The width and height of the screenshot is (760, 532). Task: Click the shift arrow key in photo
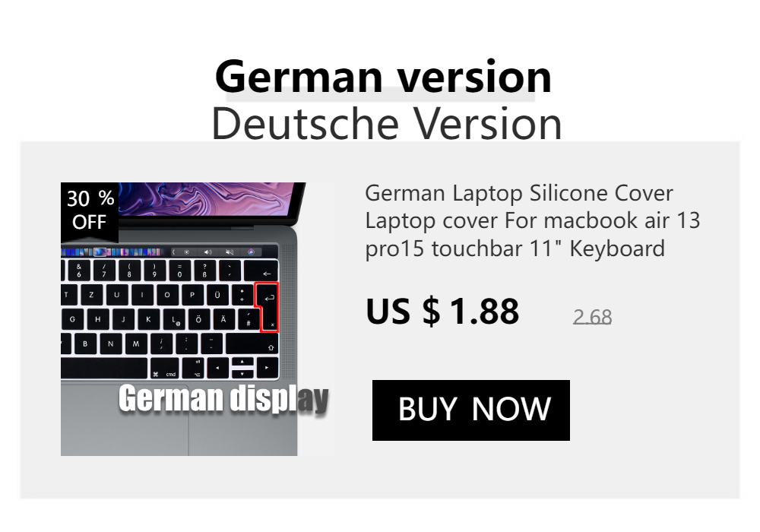coord(252,344)
